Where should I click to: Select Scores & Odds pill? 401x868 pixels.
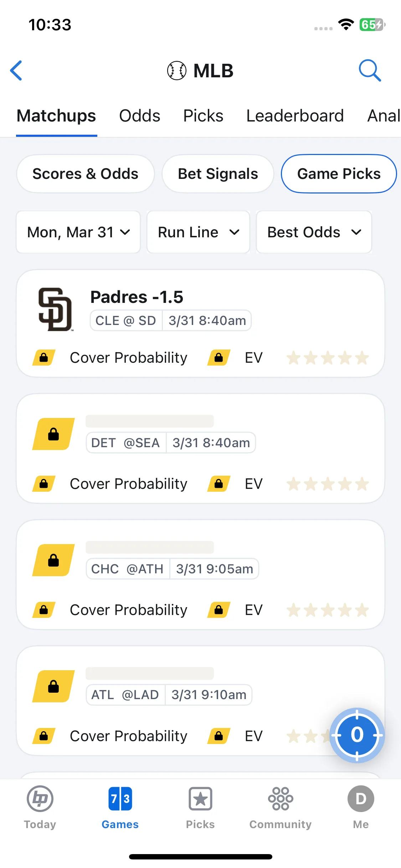point(86,174)
